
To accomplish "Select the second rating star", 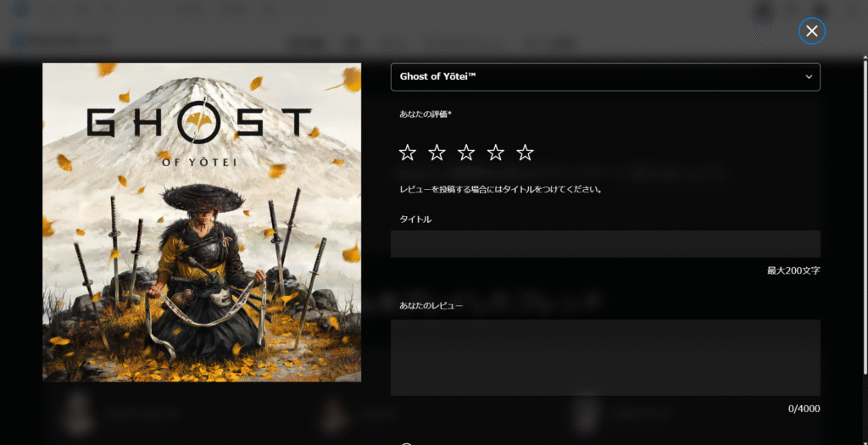I will pos(437,153).
